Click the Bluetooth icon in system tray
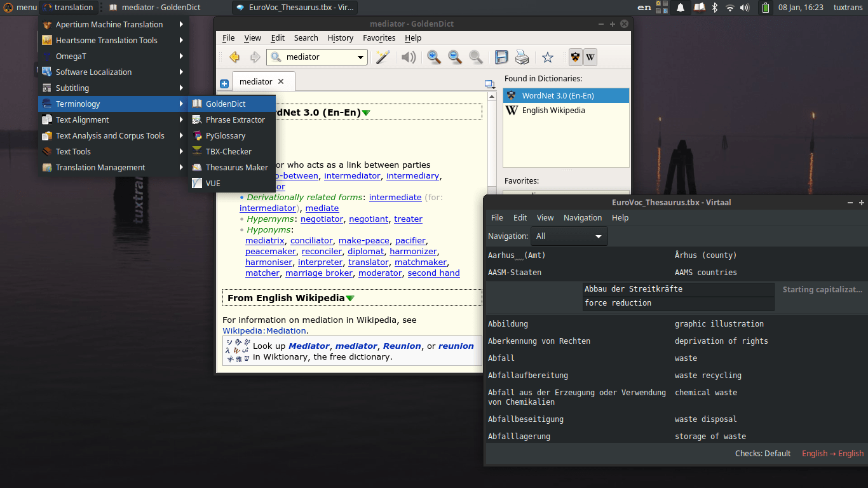The width and height of the screenshot is (868, 488). coord(714,8)
